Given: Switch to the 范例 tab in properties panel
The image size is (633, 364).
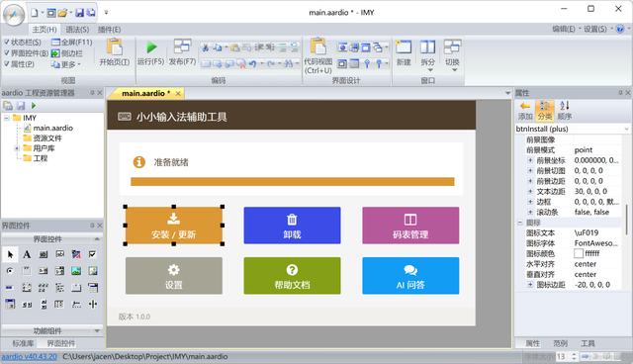Looking at the screenshot, I should click(x=560, y=343).
